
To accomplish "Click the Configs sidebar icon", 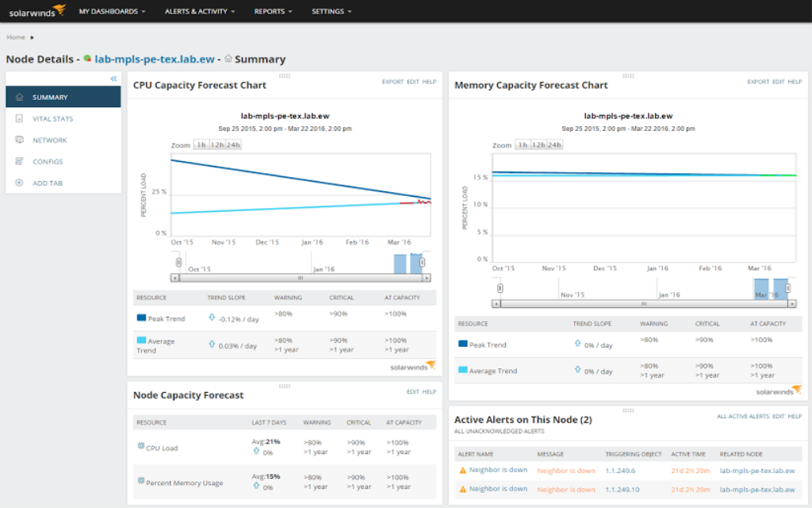I will (x=19, y=161).
